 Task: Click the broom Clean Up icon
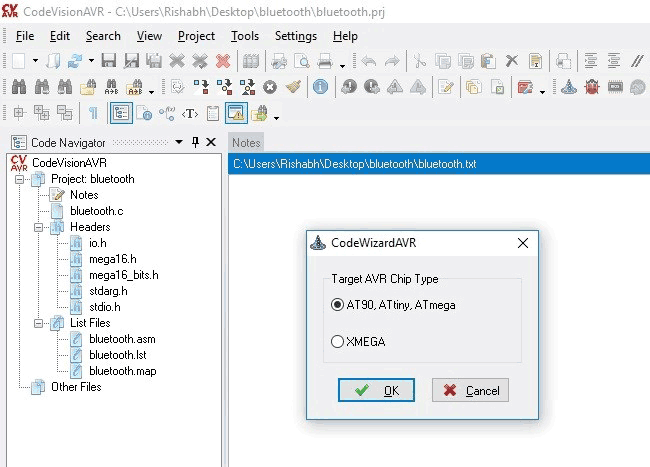click(293, 87)
